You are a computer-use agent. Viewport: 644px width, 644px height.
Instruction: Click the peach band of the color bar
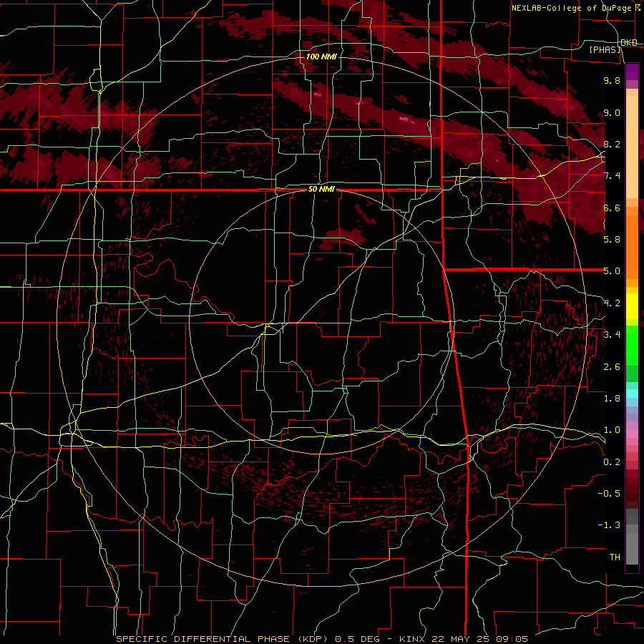click(632, 144)
